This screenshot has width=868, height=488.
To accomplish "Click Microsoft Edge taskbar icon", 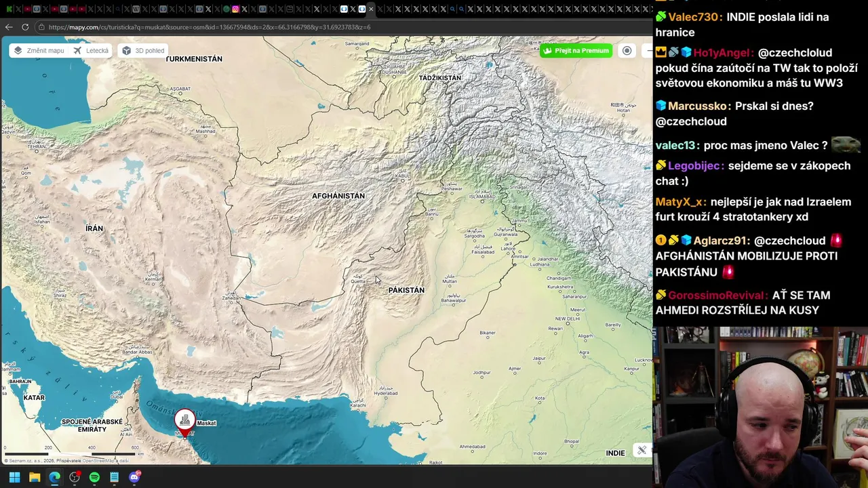I will (x=54, y=477).
